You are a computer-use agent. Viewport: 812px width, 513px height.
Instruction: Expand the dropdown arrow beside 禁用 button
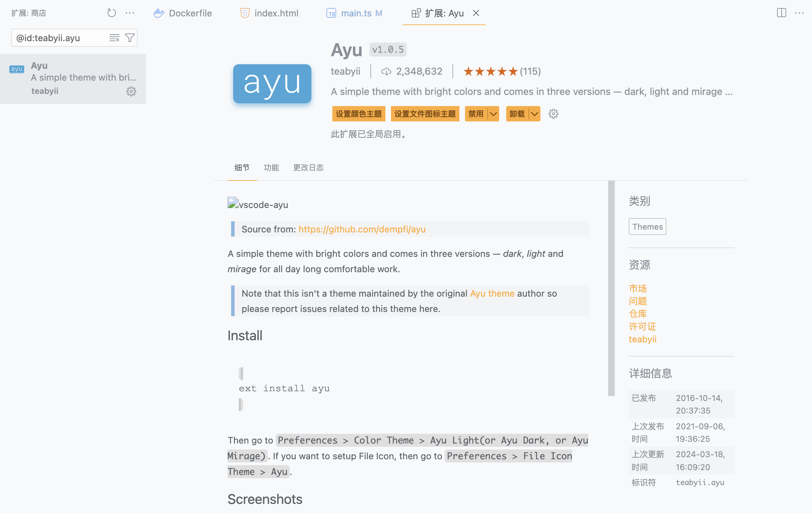[493, 114]
